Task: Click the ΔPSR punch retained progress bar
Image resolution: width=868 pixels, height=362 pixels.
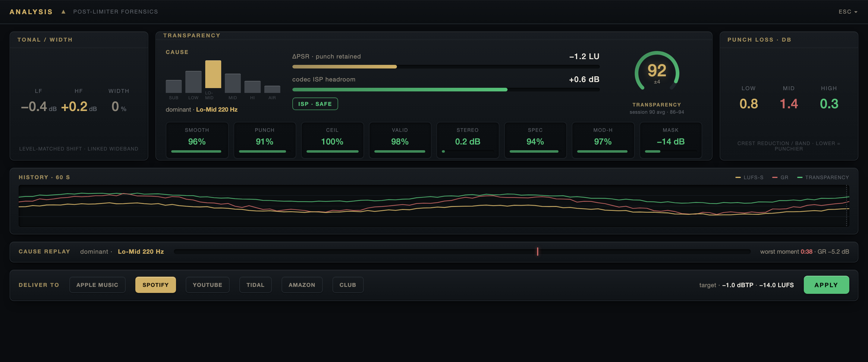Action: [445, 67]
